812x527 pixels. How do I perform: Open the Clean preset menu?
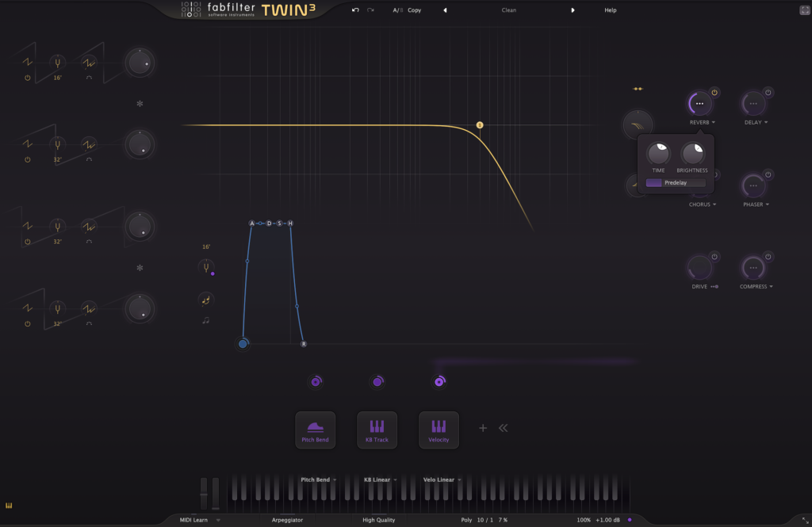point(508,10)
